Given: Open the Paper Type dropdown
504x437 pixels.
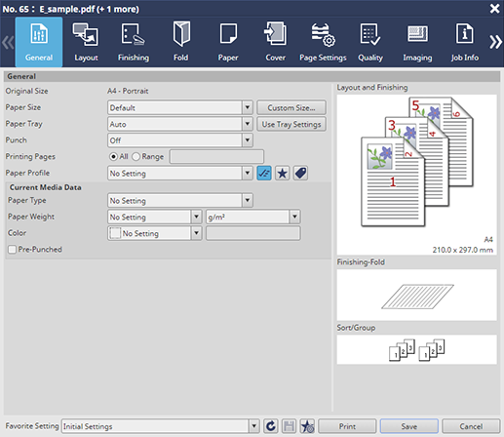Looking at the screenshot, I should click(248, 200).
